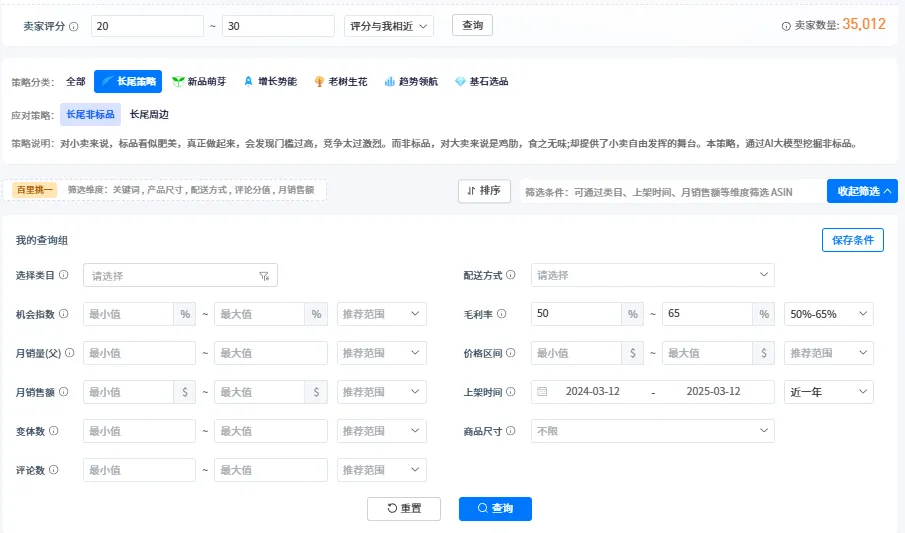
Task: Click seller rating minimum field showing 20
Action: pyautogui.click(x=147, y=26)
